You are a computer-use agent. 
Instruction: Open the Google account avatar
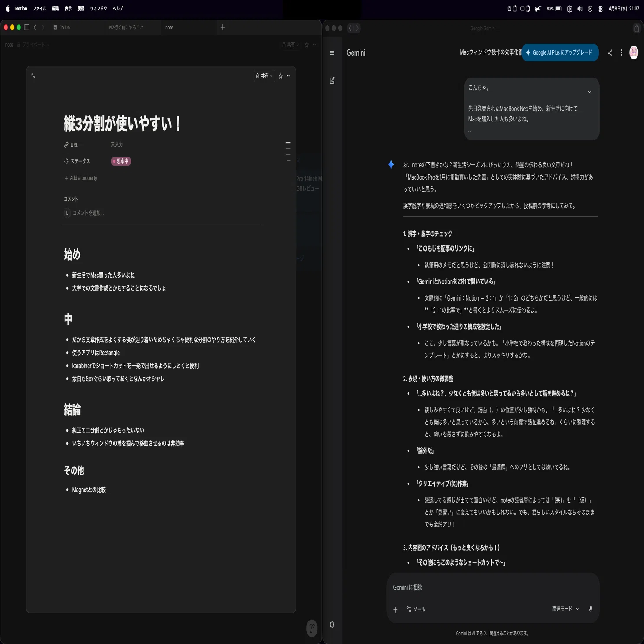pos(634,52)
